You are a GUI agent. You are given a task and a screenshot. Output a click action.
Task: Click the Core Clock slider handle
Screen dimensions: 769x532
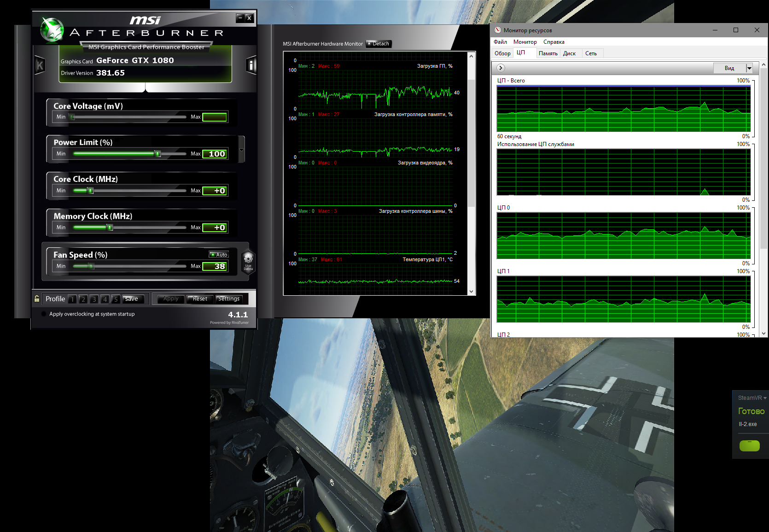(x=90, y=191)
